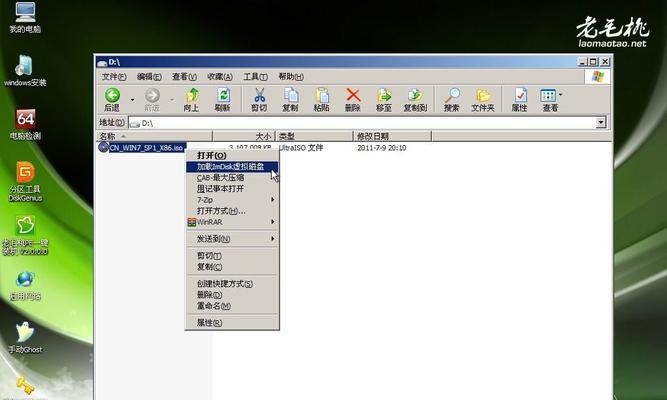The height and width of the screenshot is (400, 667).
Task: Open the 工具(T) menu
Action: pyautogui.click(x=255, y=77)
